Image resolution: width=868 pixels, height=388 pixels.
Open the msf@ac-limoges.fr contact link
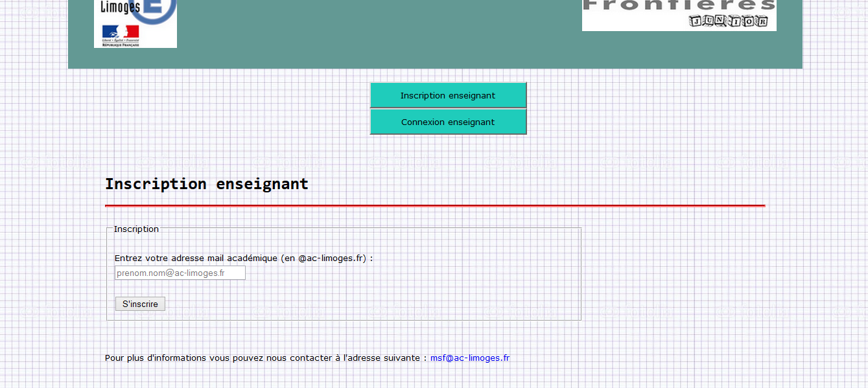[470, 358]
